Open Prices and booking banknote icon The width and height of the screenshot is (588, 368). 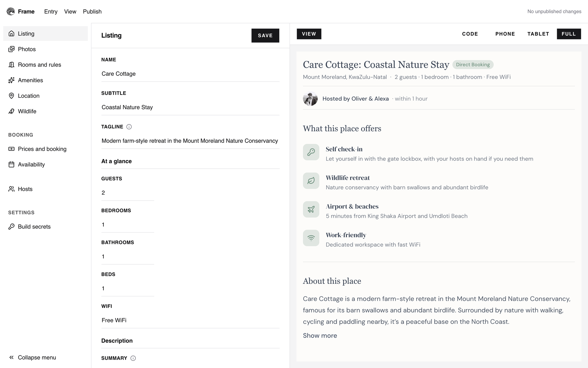[11, 149]
